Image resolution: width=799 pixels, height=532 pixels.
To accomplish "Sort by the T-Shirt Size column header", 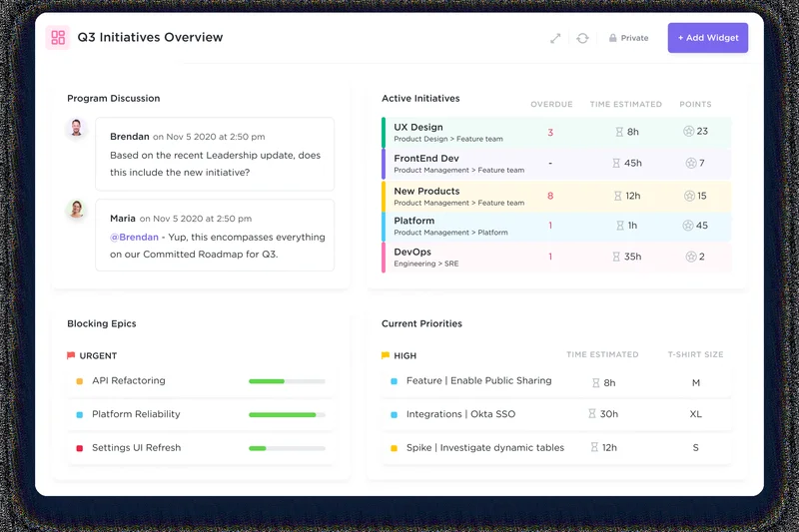I will [x=695, y=354].
